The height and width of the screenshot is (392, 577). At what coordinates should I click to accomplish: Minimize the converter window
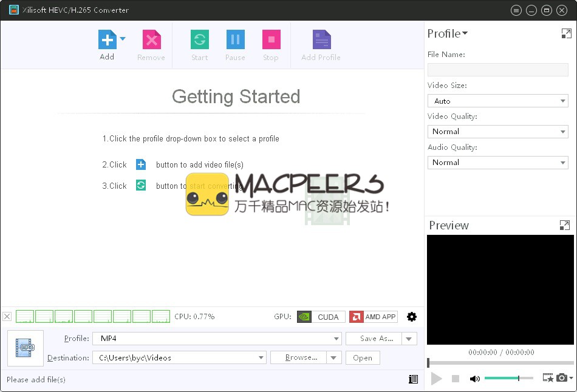[531, 10]
